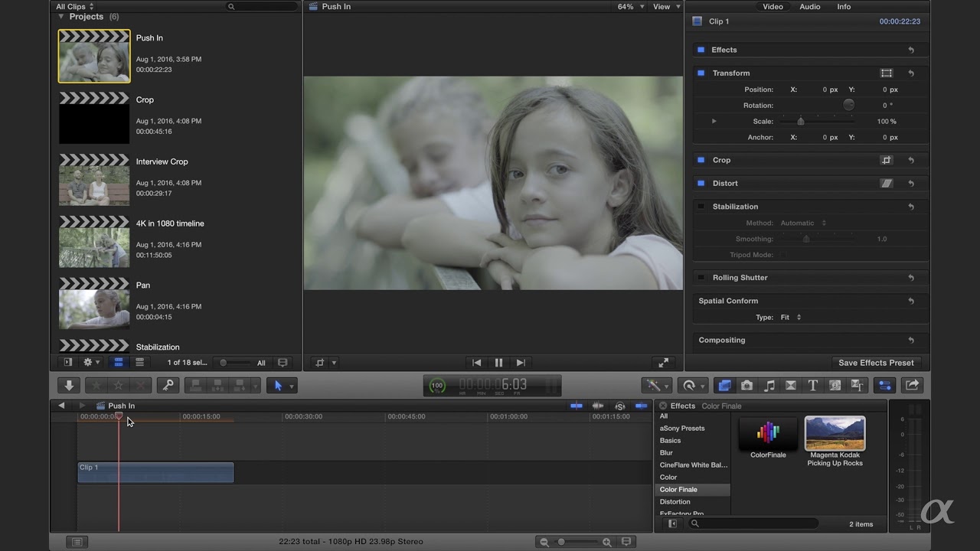
Task: Click timeline zoom out magnifier
Action: pyautogui.click(x=544, y=542)
